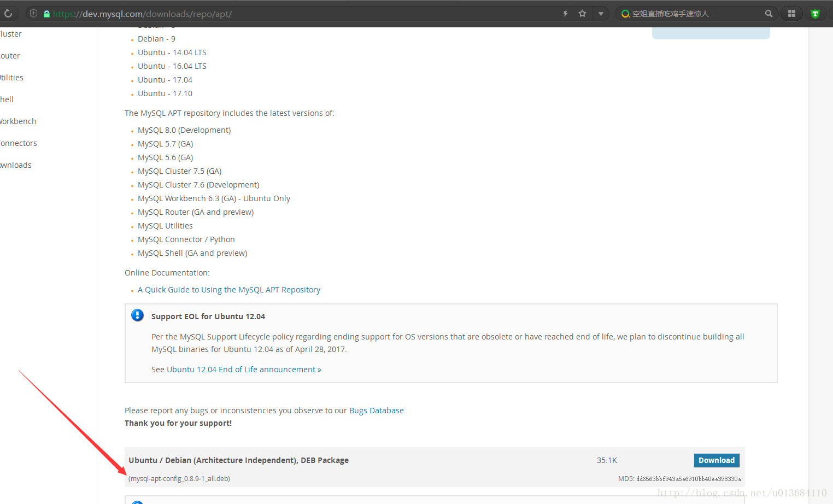The image size is (833, 504).
Task: Click 'MySQL Router (GA and preview)' text
Action: (196, 212)
